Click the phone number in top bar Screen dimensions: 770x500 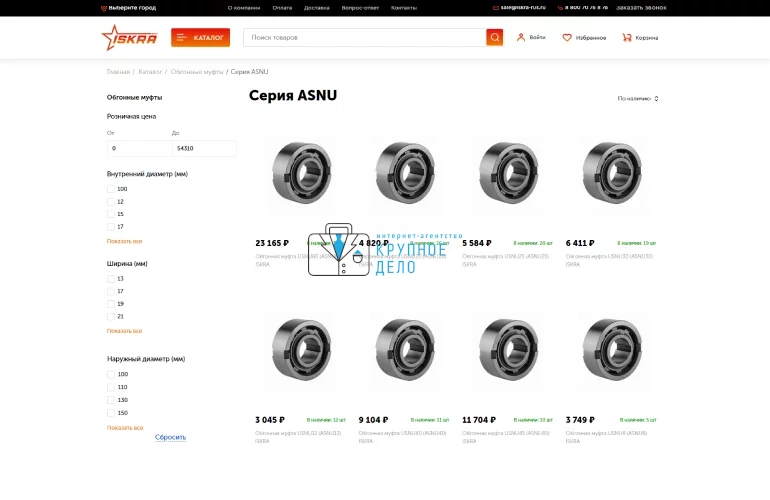586,7
